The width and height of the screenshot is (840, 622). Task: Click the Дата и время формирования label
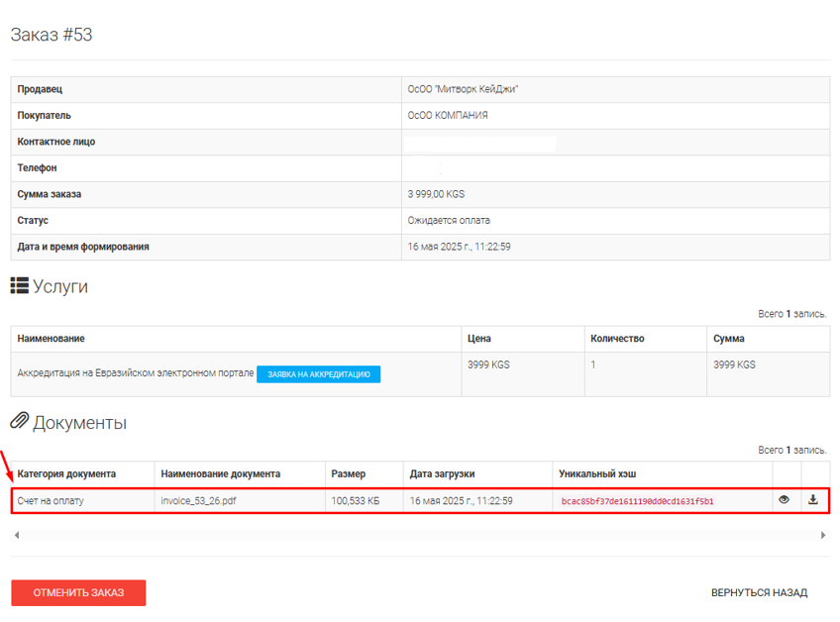83,247
